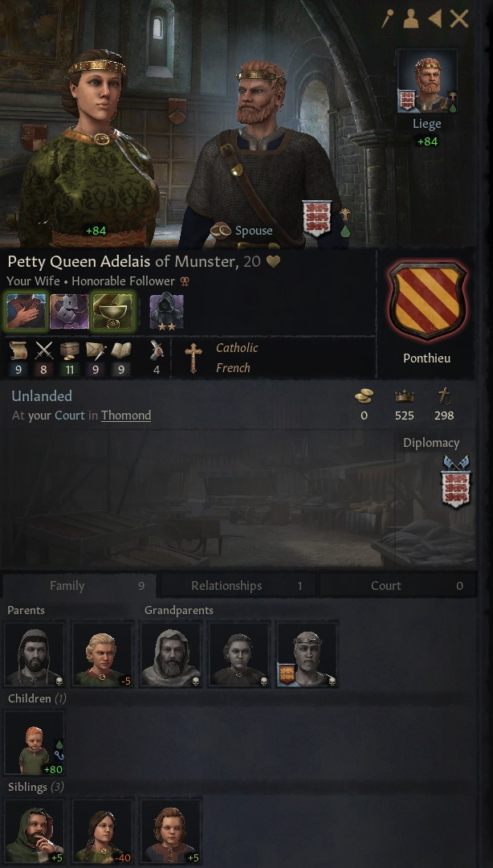Image resolution: width=493 pixels, height=868 pixels.
Task: Click the French culture label
Action: [x=233, y=367]
